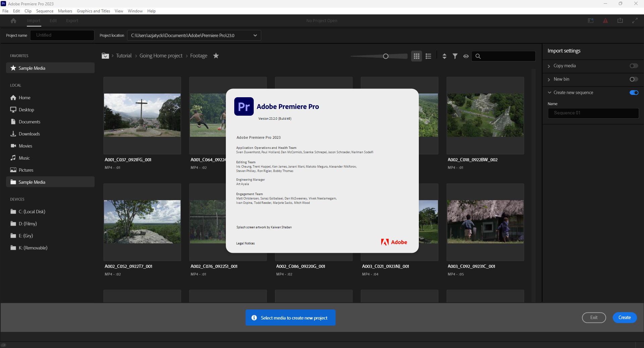Select clip A001_C037_0921FG_001 thumbnail
The width and height of the screenshot is (644, 348).
coord(142,115)
